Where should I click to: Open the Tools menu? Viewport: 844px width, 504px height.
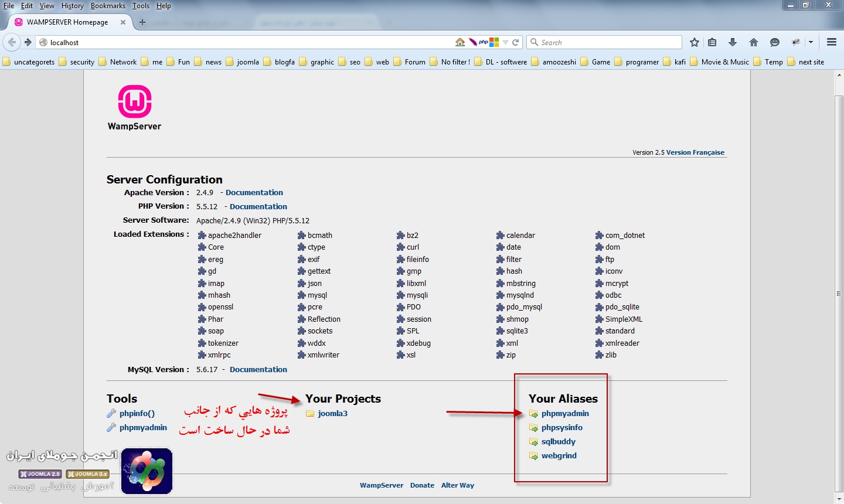(x=141, y=6)
